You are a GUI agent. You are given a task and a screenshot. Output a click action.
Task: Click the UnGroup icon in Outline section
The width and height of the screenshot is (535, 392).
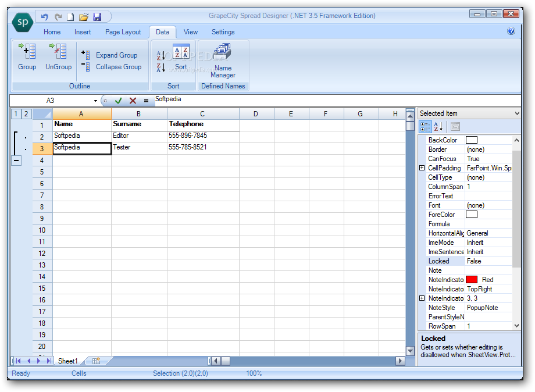[x=58, y=56]
